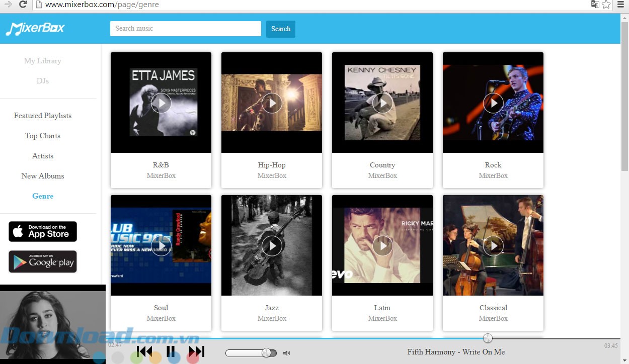Screen dimensions: 629x364
Task: Focus the Search music input field
Action: [185, 29]
